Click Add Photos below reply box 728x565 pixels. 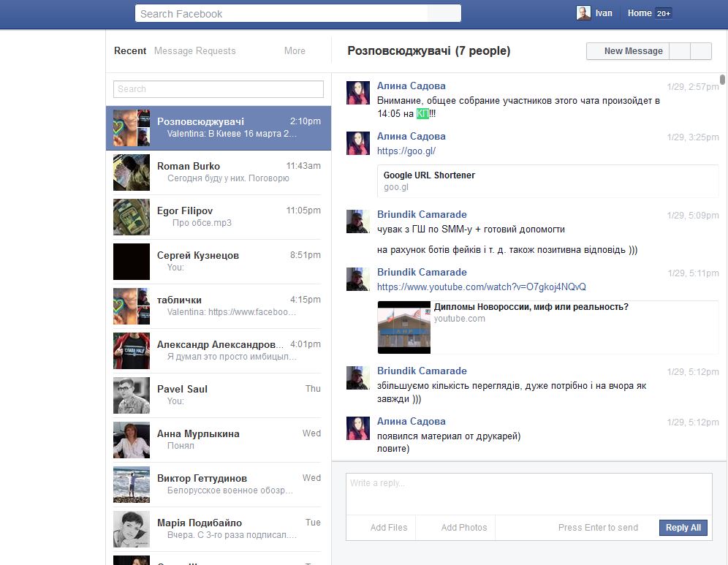click(x=463, y=528)
